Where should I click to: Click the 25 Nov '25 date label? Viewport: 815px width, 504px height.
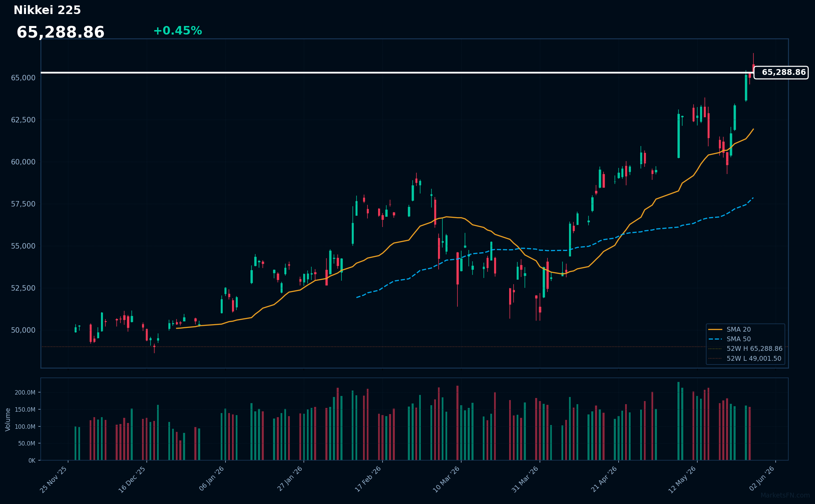tap(54, 480)
